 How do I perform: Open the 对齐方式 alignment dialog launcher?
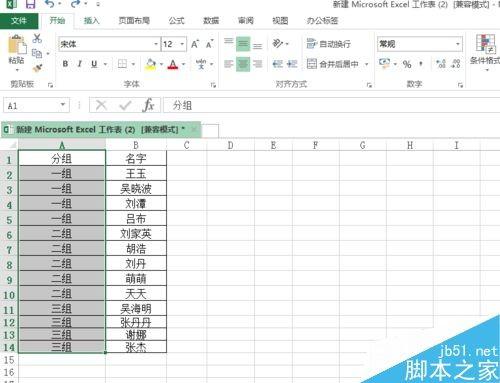(369, 85)
